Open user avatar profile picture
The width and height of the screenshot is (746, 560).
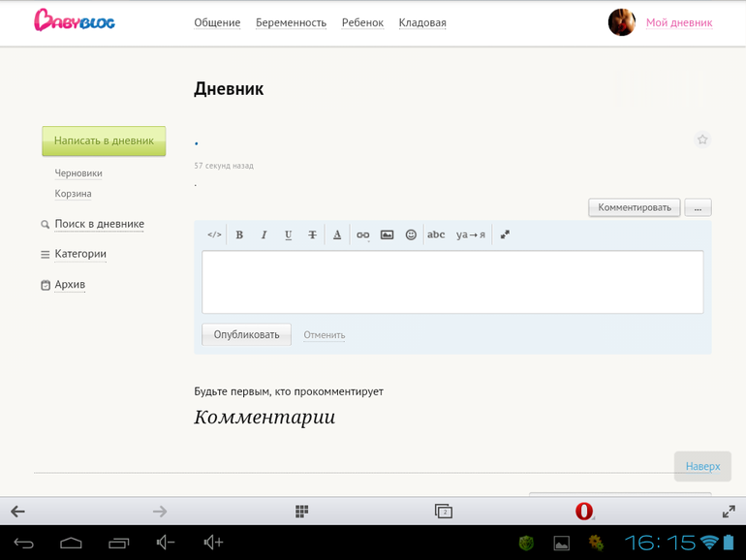pyautogui.click(x=622, y=22)
